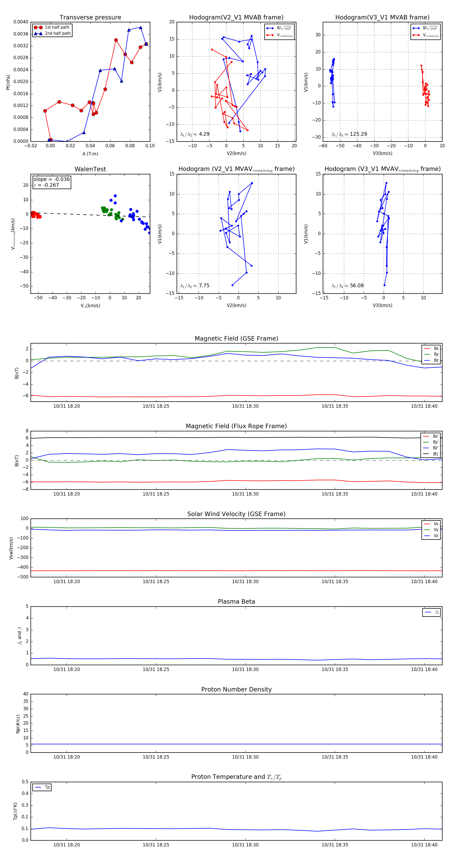Select 'Bx' in the GSE magnetic field legend
This screenshot has height=868, width=473.
(x=431, y=349)
